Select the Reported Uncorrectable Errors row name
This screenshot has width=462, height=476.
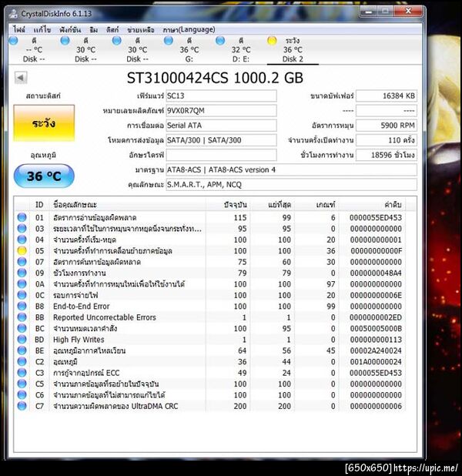click(x=105, y=317)
